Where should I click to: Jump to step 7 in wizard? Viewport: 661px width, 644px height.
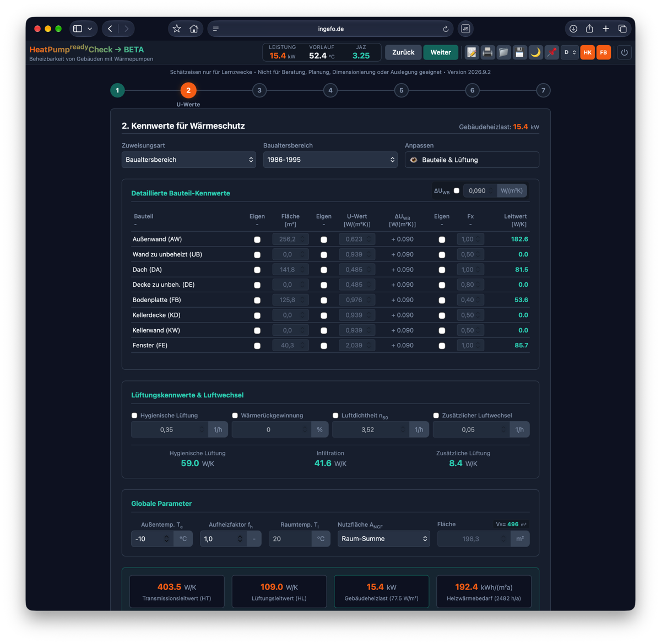click(543, 90)
